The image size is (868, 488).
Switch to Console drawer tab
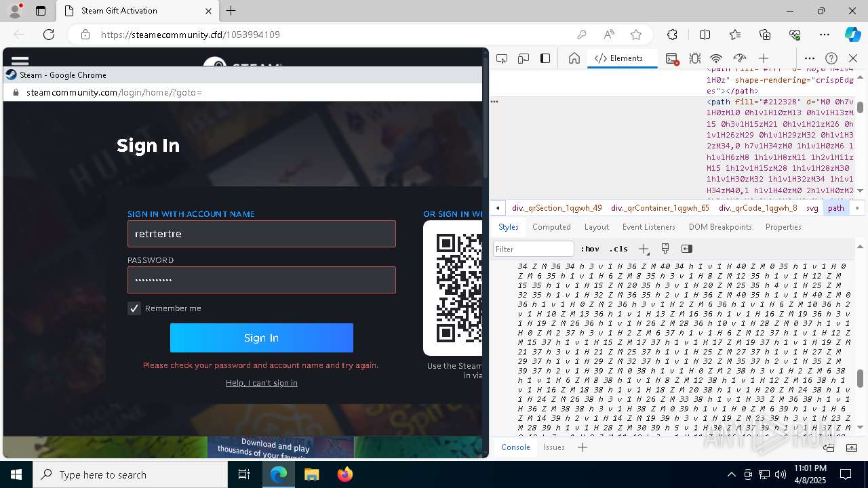[x=515, y=447]
